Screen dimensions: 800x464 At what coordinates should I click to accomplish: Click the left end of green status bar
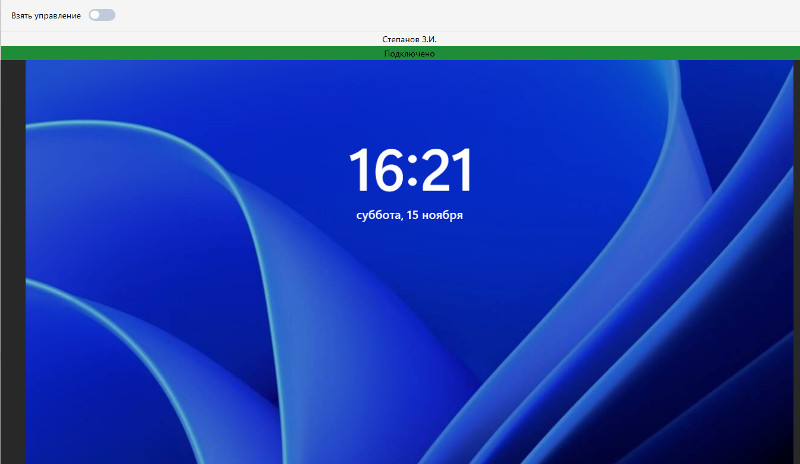[20, 54]
